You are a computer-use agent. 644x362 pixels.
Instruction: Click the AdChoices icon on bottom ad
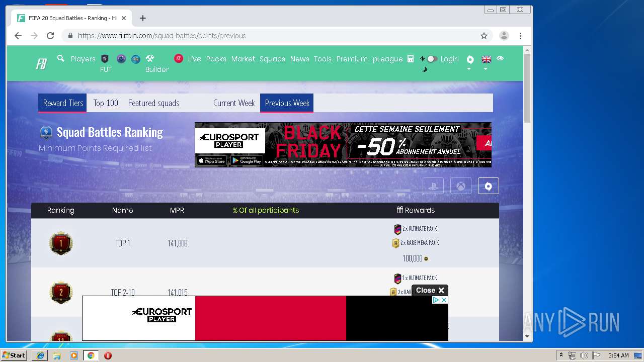[x=436, y=300]
